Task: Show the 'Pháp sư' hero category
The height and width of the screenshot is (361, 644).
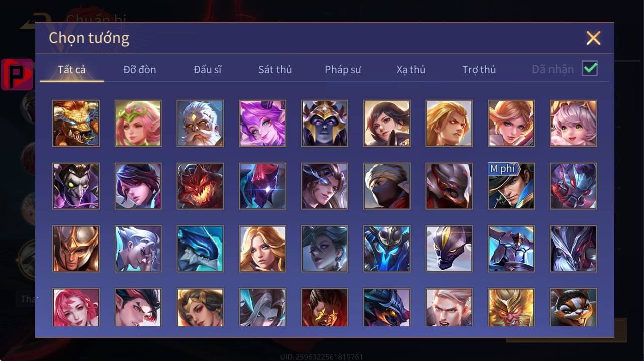Action: pos(343,69)
